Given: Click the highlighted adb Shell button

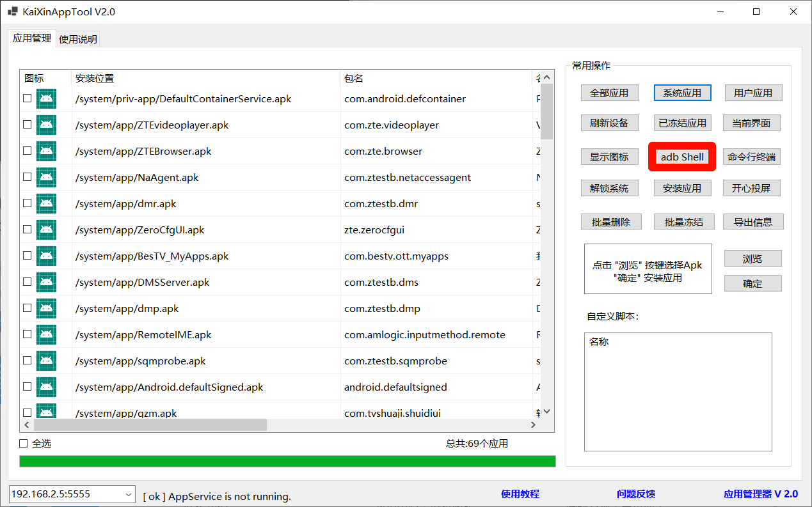Looking at the screenshot, I should pyautogui.click(x=681, y=157).
